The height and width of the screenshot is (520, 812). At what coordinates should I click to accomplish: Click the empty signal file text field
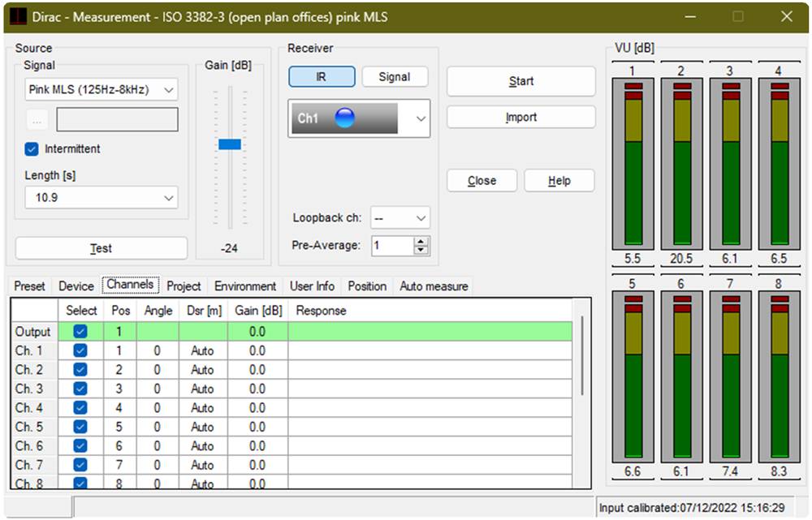[x=117, y=120]
